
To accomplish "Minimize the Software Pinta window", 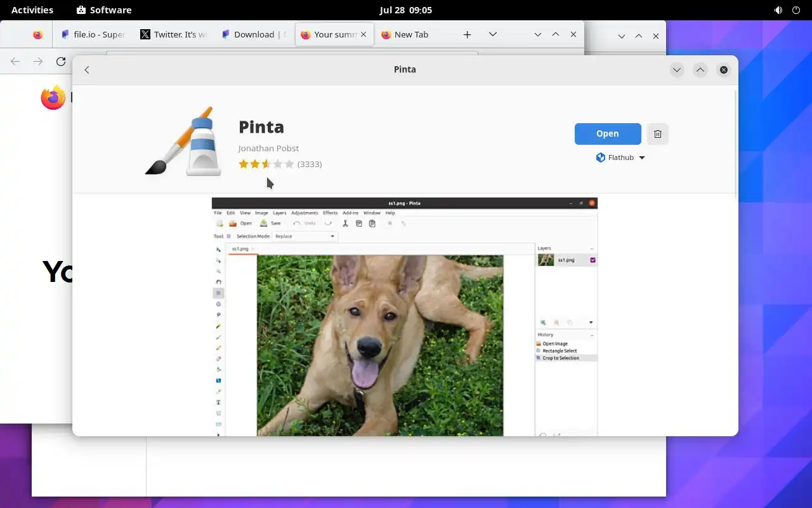I will coord(677,70).
